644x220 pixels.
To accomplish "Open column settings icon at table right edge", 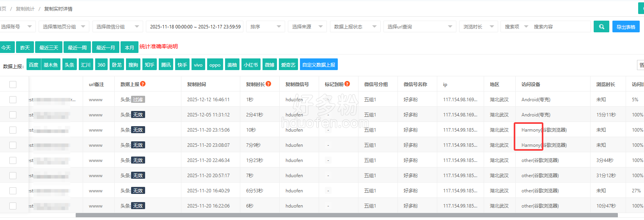I will 640,65.
